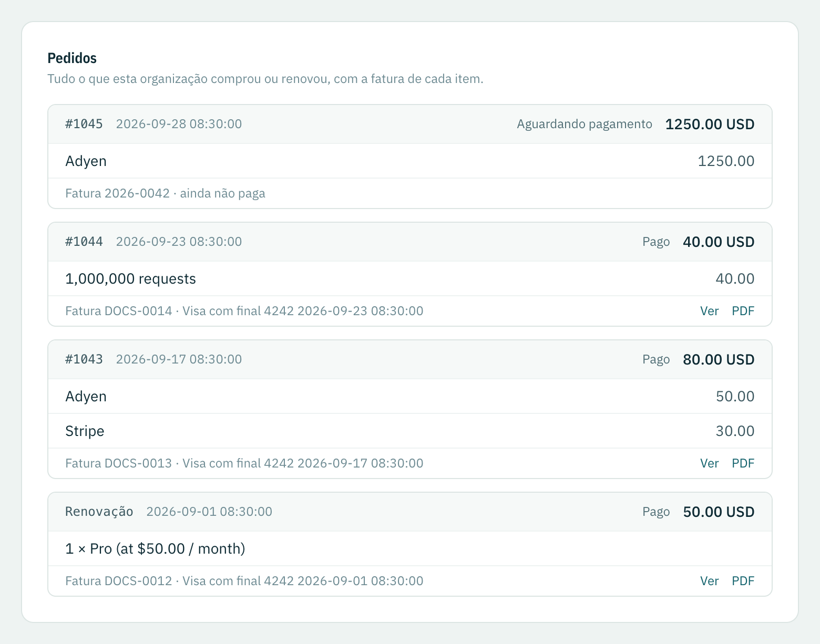Click the Pedidos description subtitle
This screenshot has width=820, height=644.
pos(265,79)
